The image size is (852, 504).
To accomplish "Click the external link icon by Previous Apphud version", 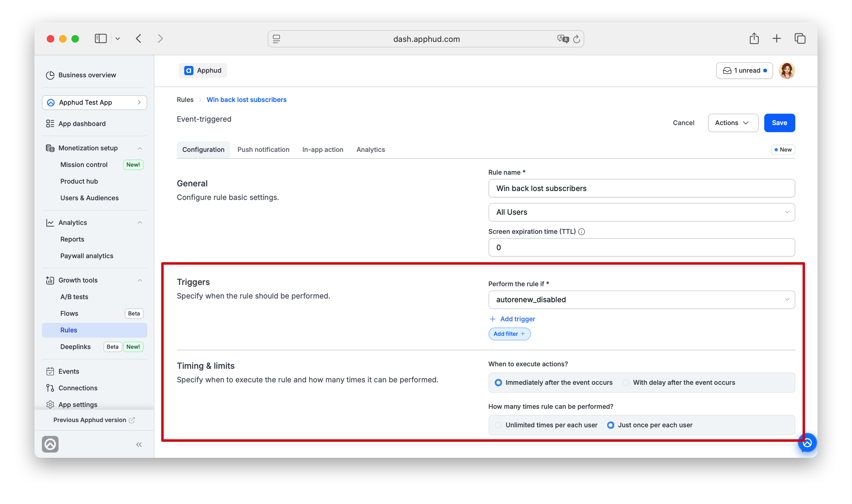I will pos(132,420).
